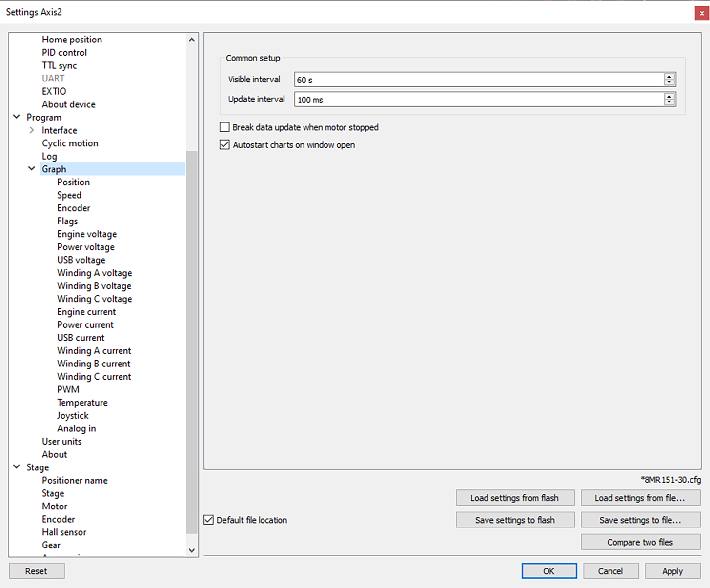Screen dimensions: 710x588
Task: Uncheck Autostart charts on window open
Action: click(x=224, y=145)
